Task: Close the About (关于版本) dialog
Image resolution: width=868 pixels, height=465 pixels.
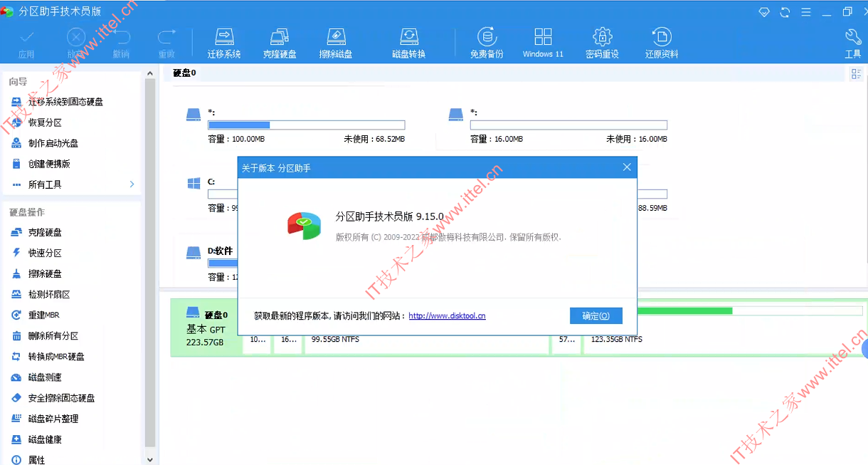Action: point(627,167)
